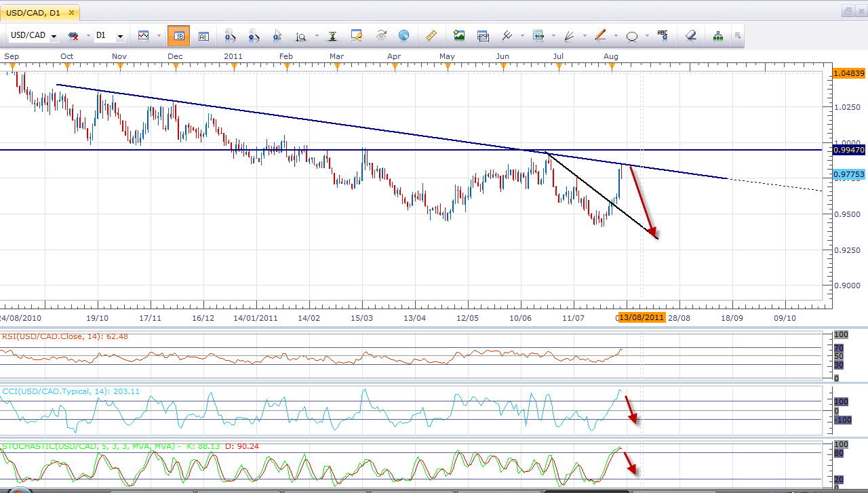Expand the pitchfork tool dropdown arrow
The image size is (868, 493).
(522, 36)
